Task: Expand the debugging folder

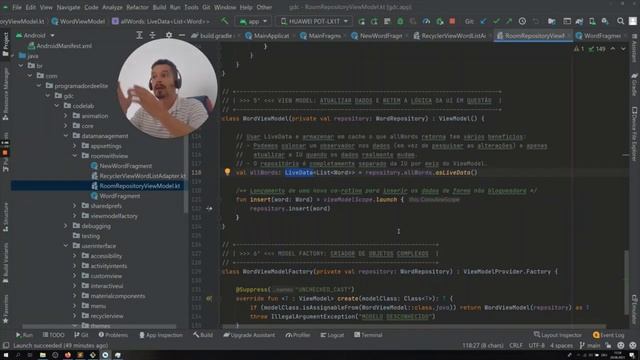Action: [x=66, y=226]
